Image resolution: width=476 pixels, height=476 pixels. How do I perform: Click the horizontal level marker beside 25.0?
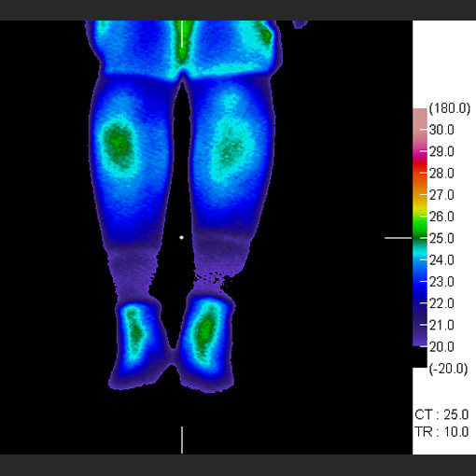[x=399, y=238]
